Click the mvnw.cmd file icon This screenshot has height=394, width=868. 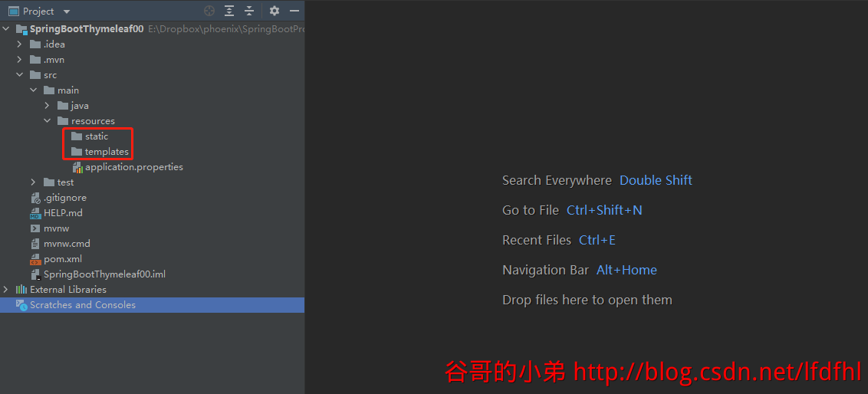pyautogui.click(x=35, y=244)
